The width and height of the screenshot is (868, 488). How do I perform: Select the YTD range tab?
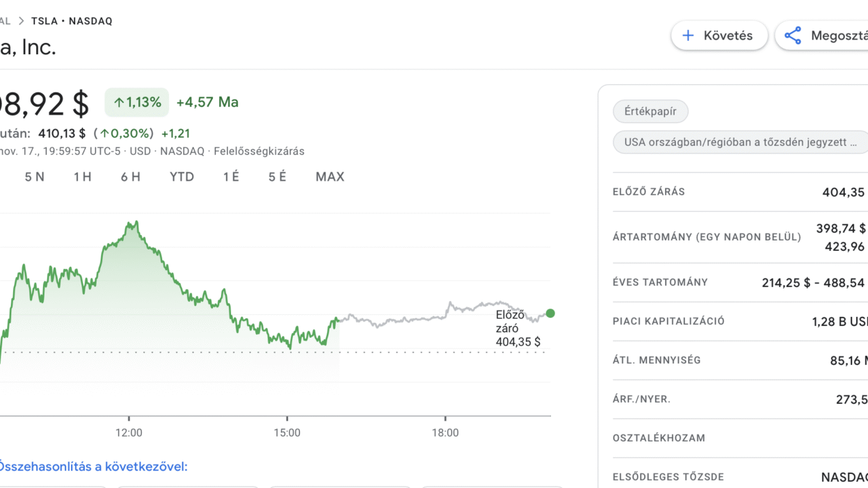click(182, 177)
